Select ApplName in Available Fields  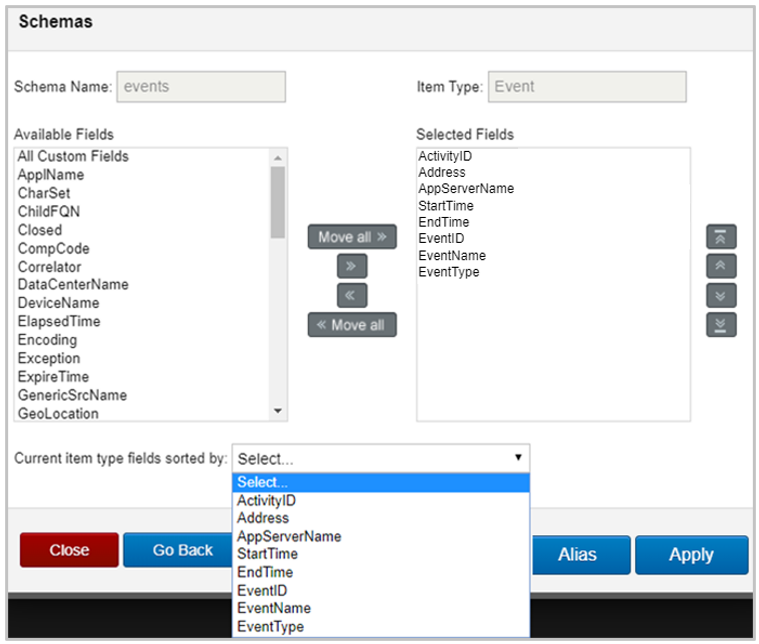coord(142,175)
